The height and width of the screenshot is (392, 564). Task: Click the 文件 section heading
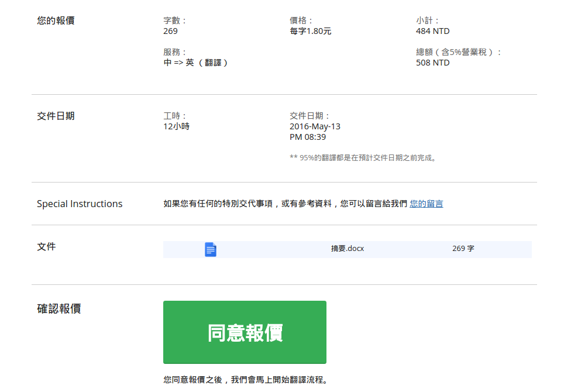click(46, 247)
